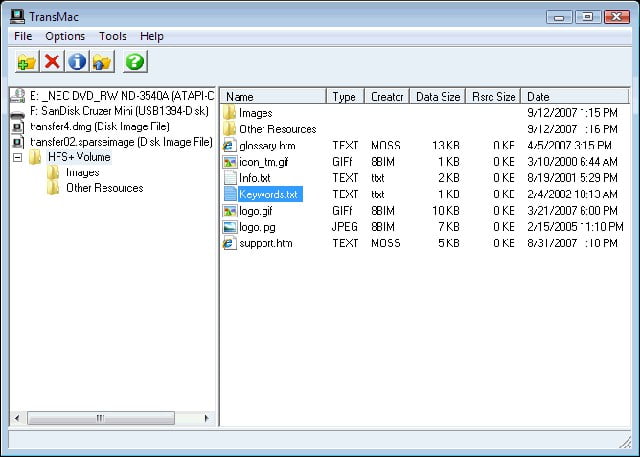This screenshot has width=640, height=457.
Task: Select transfer4.dmg disk image entry
Action: click(100, 126)
